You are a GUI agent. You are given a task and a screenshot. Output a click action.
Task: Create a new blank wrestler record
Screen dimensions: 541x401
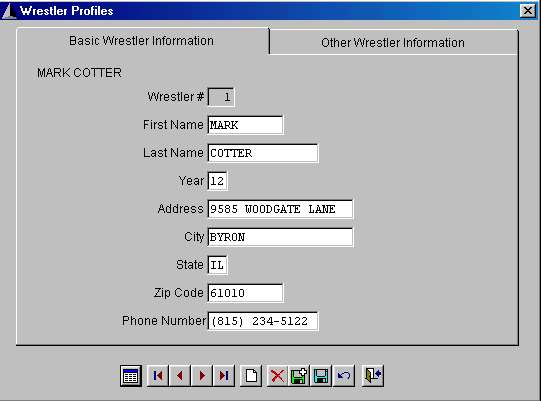[x=251, y=375]
